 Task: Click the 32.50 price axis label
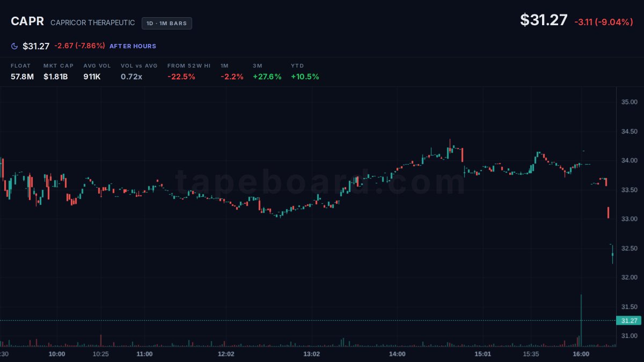point(629,249)
